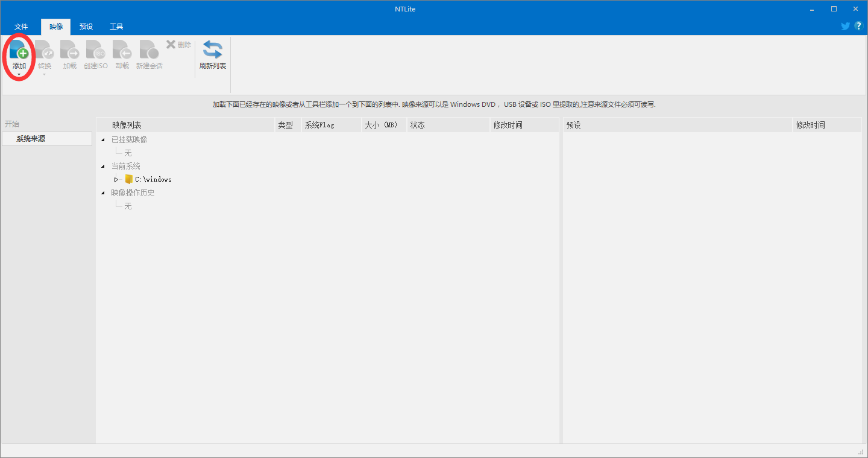
Task: Click the resize grip at window corner
Action: (x=861, y=451)
